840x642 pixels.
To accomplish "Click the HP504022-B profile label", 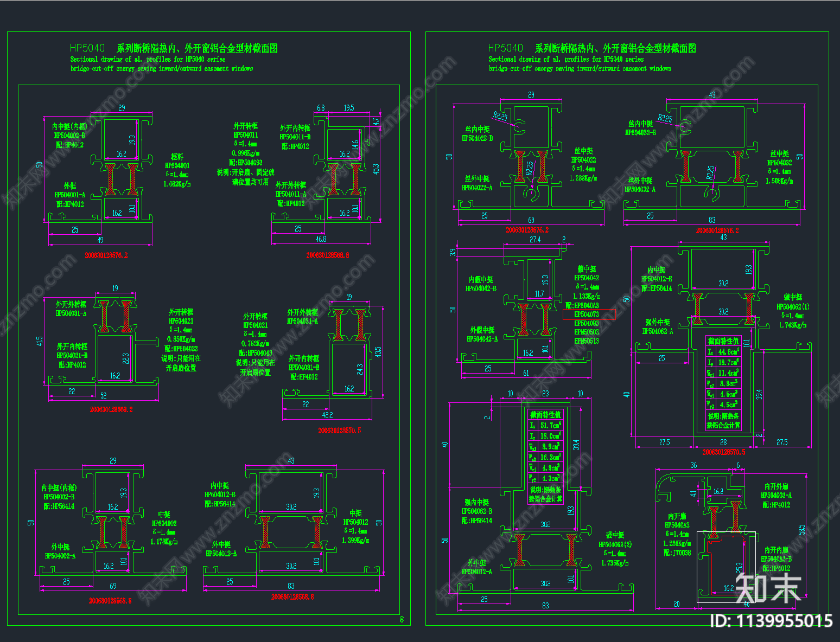I will coord(478,138).
